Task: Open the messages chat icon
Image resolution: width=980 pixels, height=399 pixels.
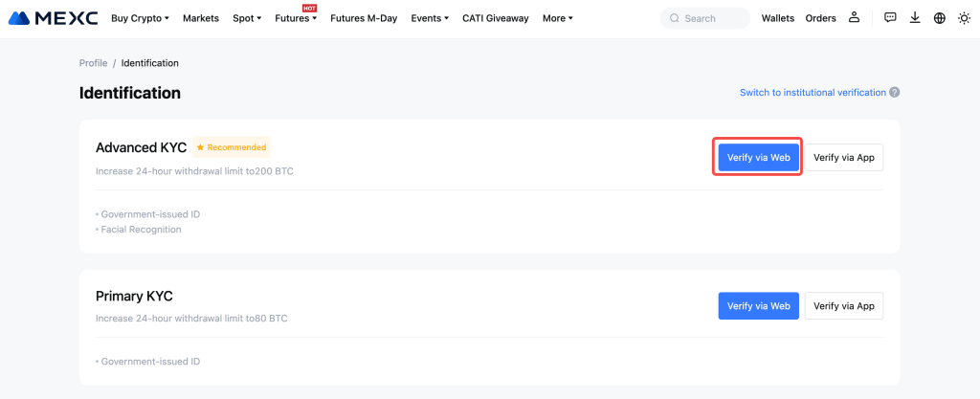Action: click(891, 18)
